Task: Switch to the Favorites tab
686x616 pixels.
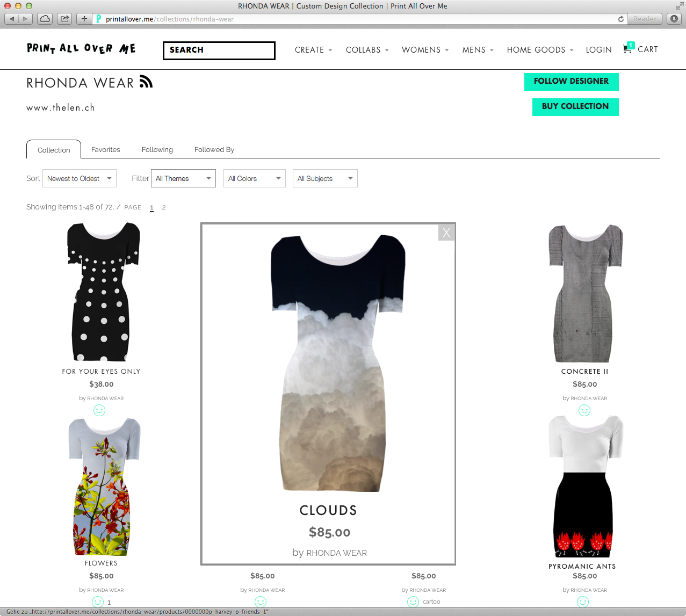Action: [x=105, y=150]
